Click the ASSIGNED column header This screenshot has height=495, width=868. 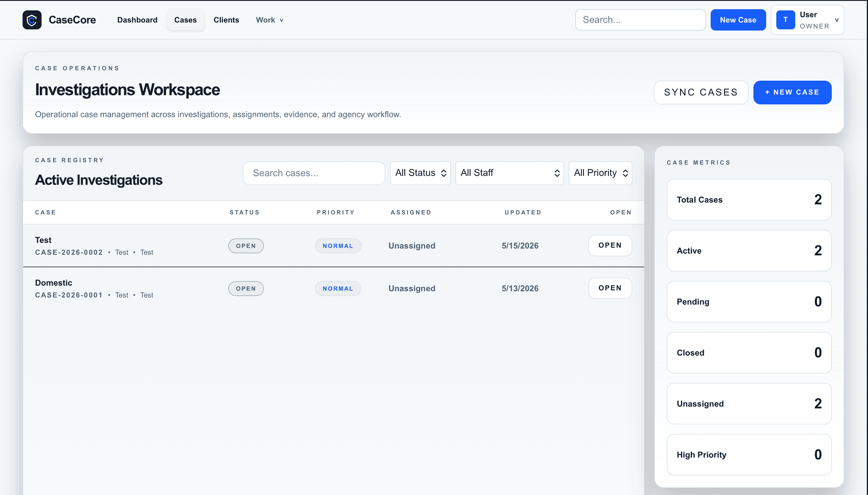[x=411, y=212]
